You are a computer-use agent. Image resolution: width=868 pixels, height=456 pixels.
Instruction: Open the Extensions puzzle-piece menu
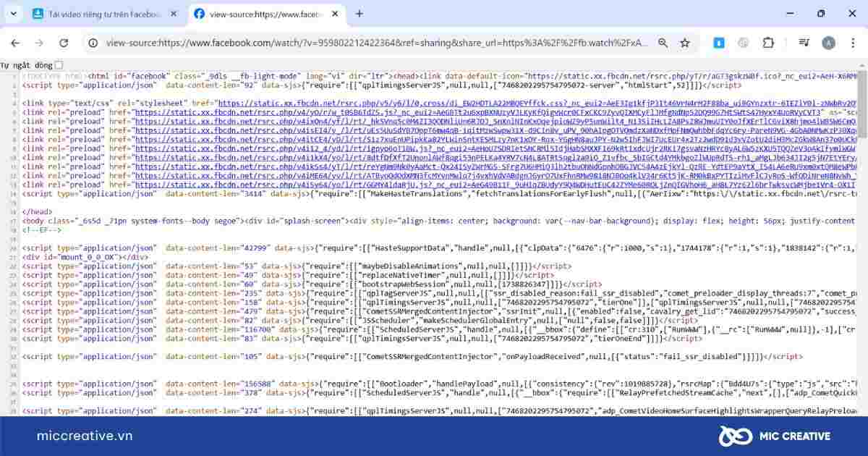point(767,43)
